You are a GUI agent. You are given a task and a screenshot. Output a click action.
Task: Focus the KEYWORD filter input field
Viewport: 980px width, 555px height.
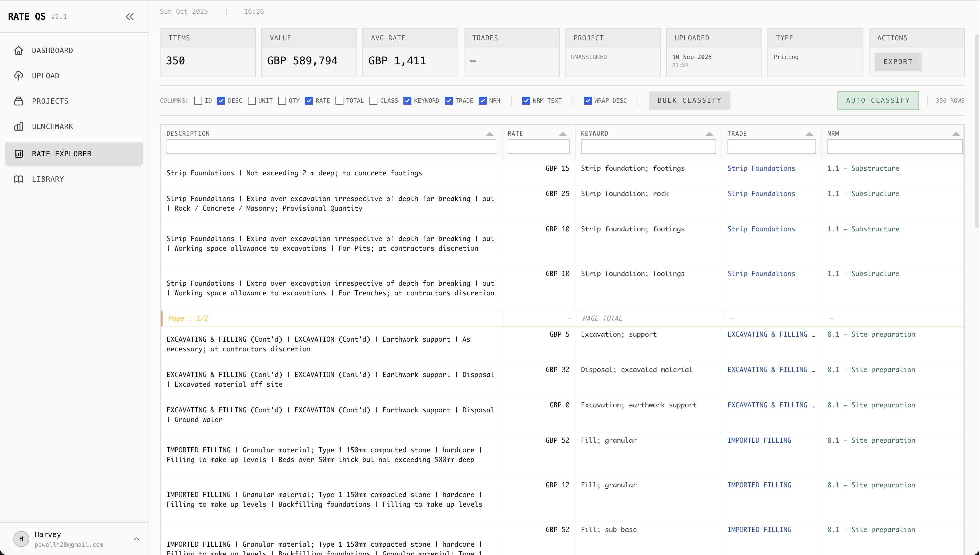[x=648, y=147]
